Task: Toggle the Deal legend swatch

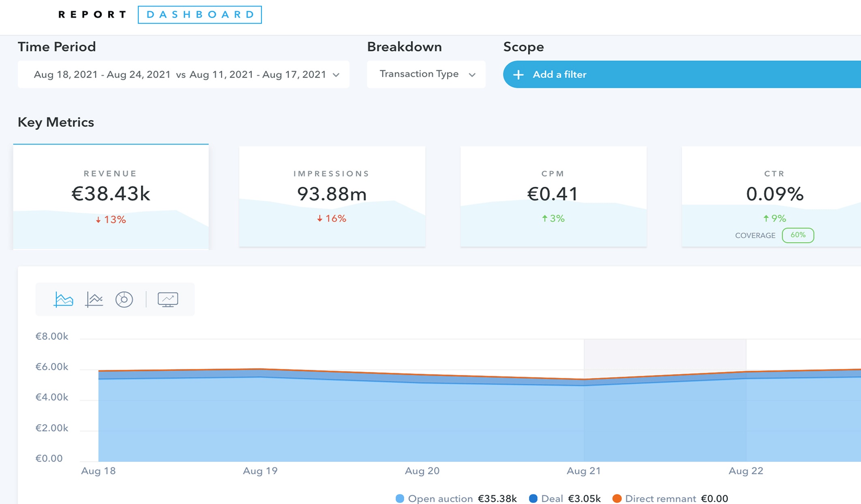Action: coord(533,499)
